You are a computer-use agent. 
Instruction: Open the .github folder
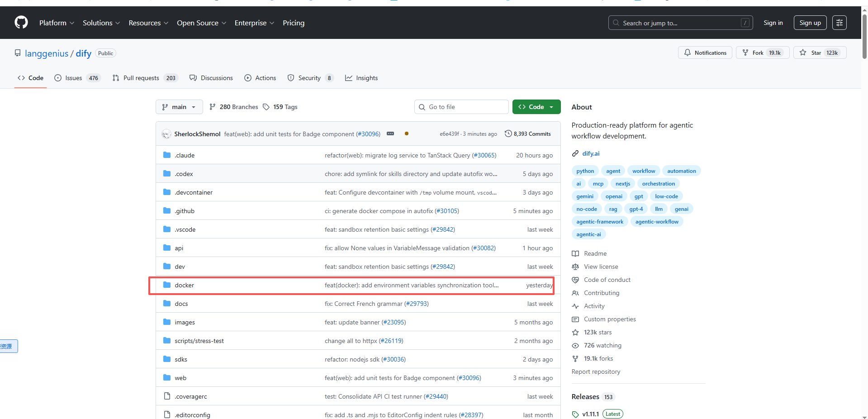click(185, 211)
